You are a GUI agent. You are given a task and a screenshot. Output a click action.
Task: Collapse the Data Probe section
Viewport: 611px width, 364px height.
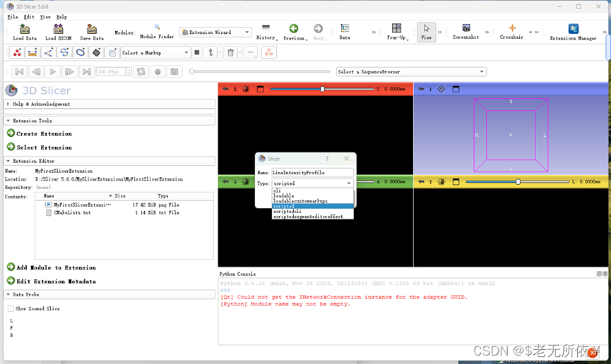(x=109, y=295)
